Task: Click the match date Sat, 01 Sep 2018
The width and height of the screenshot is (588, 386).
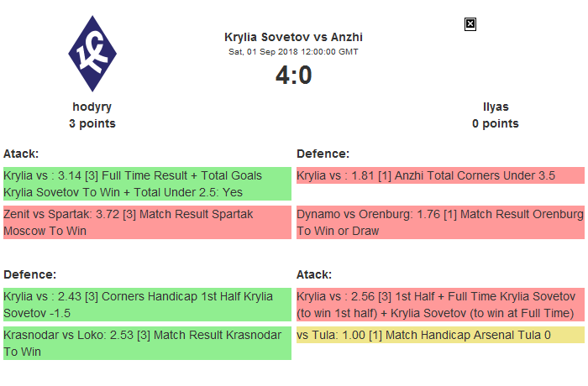Action: [293, 52]
